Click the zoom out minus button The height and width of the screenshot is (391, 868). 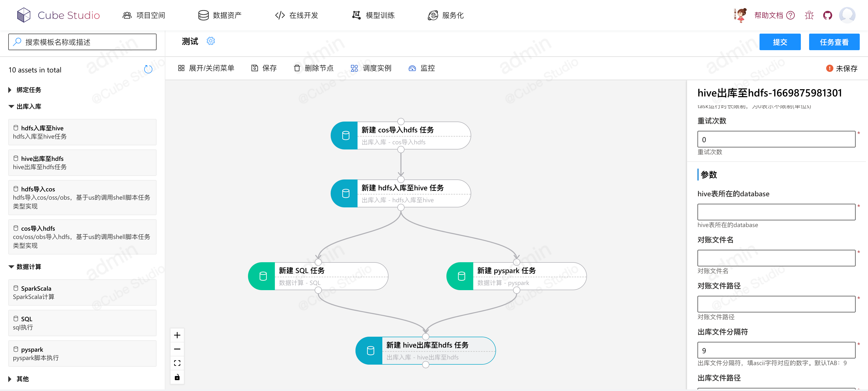coord(177,349)
